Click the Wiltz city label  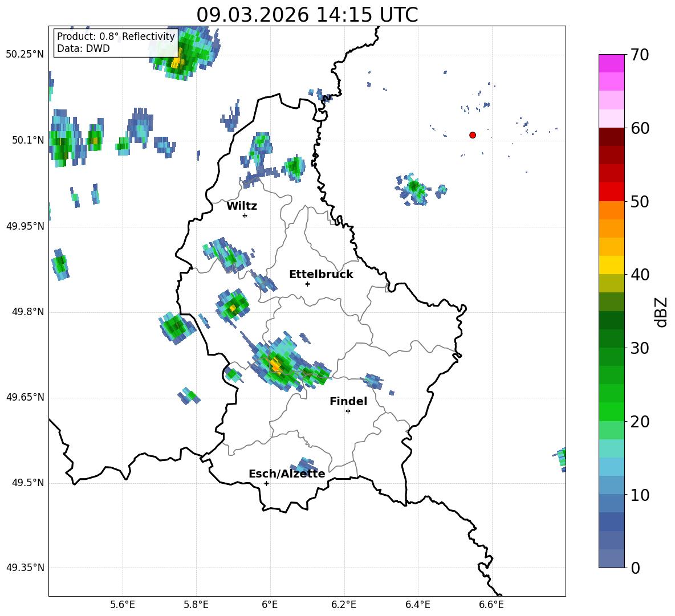tap(242, 206)
